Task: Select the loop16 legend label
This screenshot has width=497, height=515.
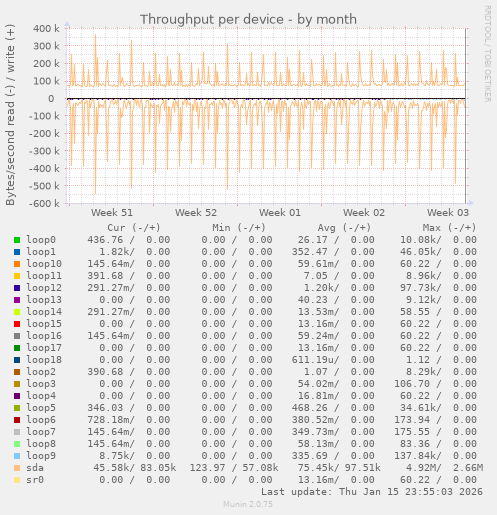Action: pos(44,336)
